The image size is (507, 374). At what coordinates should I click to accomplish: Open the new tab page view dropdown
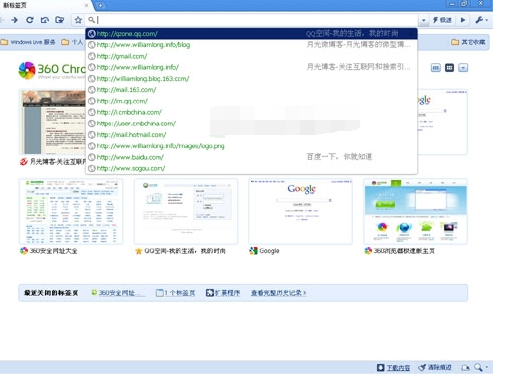[463, 68]
